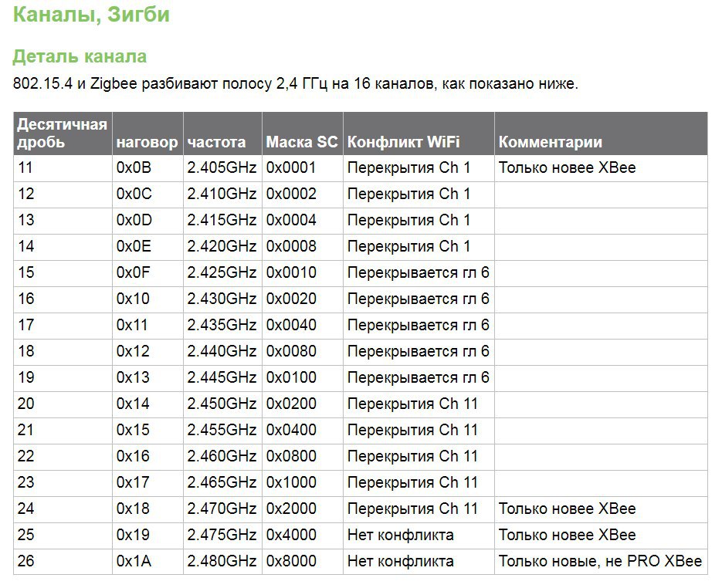
Task: Select the 2.405GHz frequency cell
Action: (222, 167)
